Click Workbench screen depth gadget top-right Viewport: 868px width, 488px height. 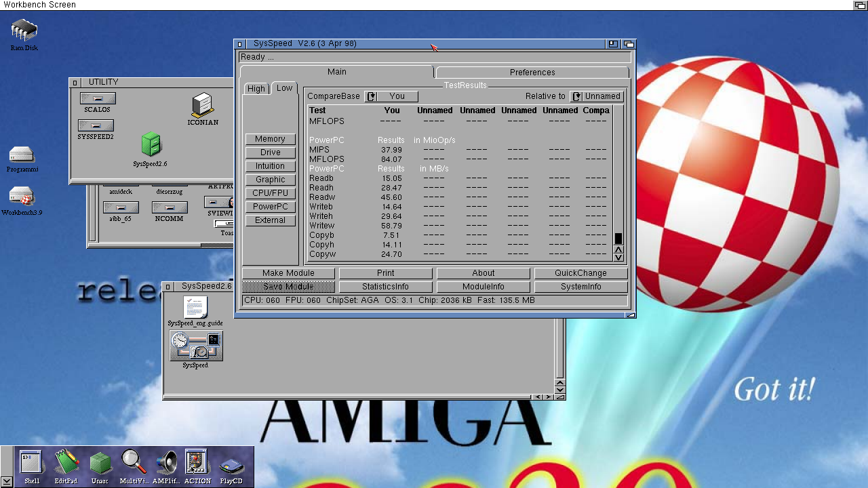[860, 5]
